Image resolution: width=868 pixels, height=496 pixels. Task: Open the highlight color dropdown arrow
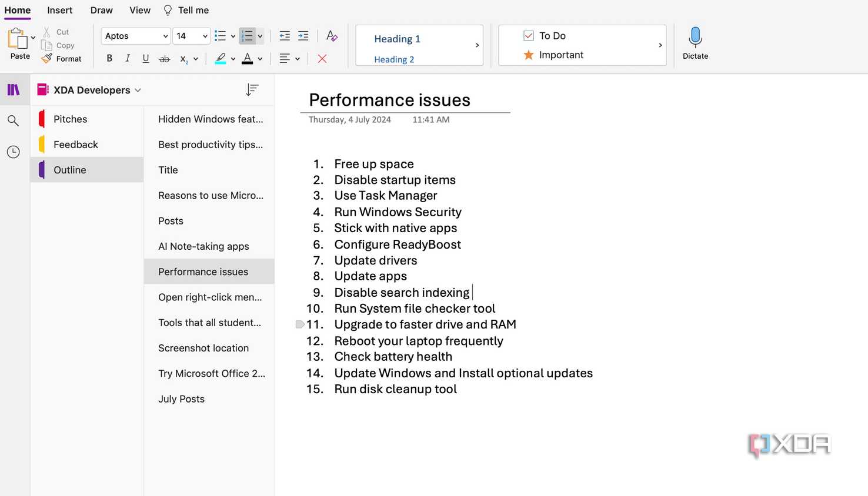tap(233, 59)
